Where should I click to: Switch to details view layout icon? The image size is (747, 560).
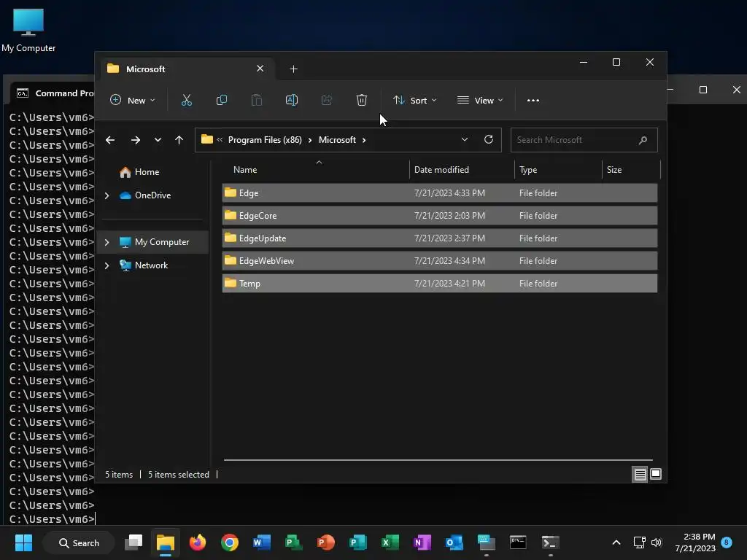pyautogui.click(x=640, y=474)
